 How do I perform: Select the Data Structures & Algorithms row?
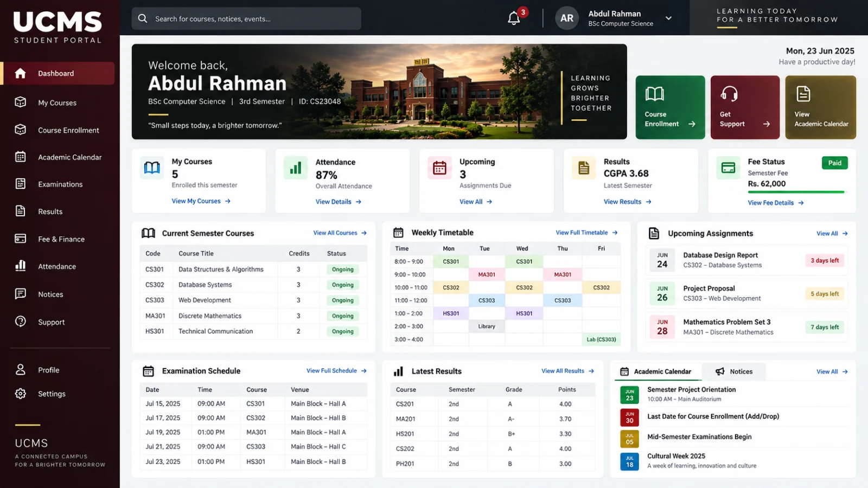253,269
